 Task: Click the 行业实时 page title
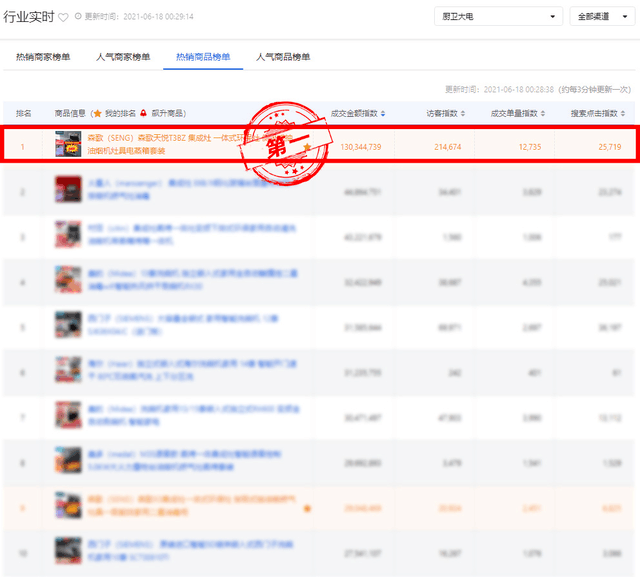[29, 17]
